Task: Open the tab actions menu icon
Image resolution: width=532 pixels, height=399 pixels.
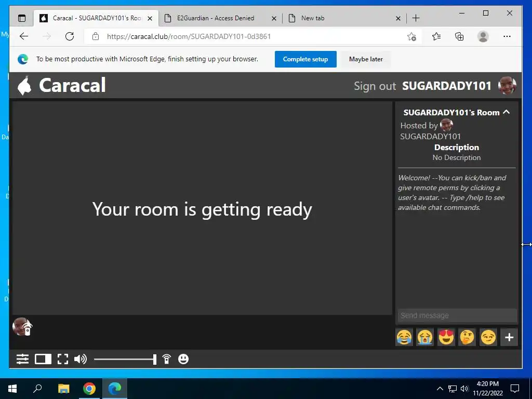Action: tap(22, 18)
